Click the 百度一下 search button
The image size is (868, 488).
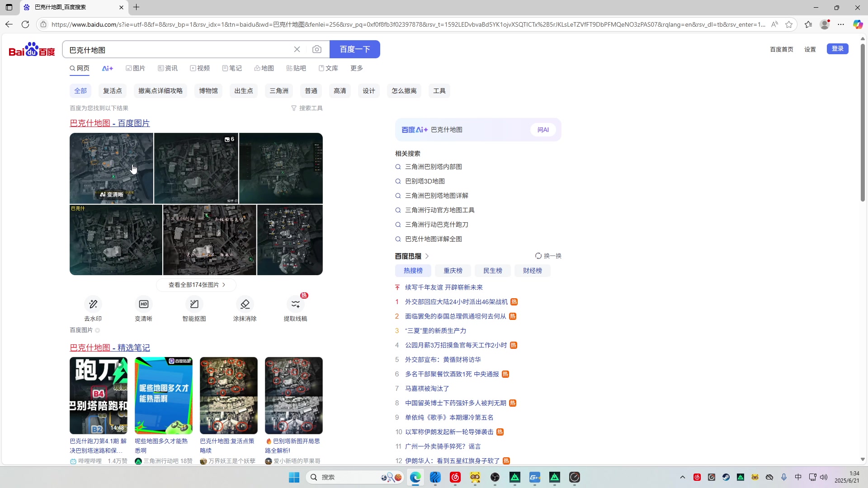355,49
